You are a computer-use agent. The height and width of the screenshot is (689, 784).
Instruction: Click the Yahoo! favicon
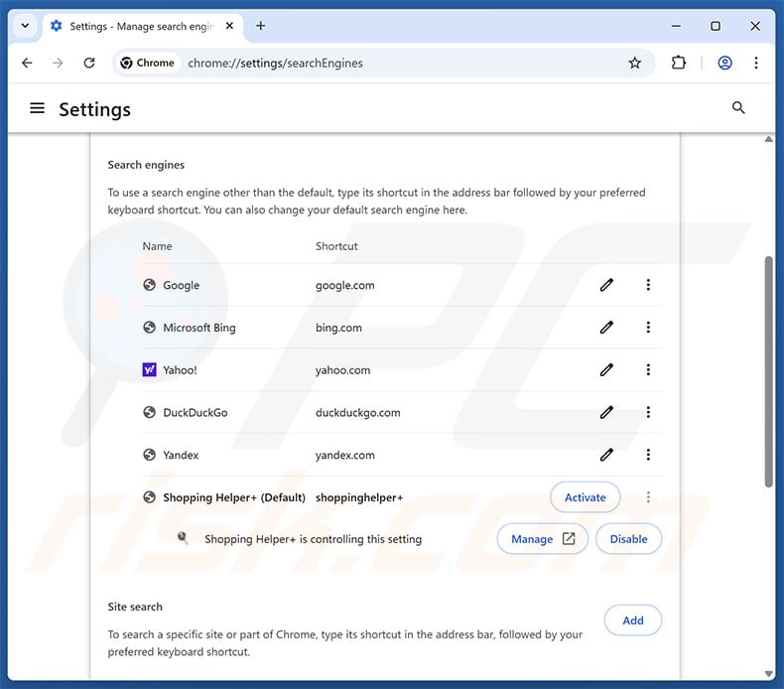coord(150,369)
